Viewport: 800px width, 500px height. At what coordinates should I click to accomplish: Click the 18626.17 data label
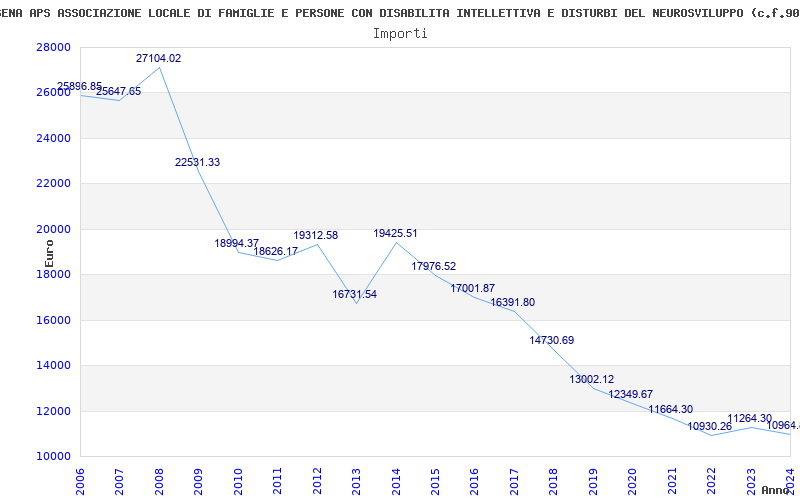[x=276, y=251]
